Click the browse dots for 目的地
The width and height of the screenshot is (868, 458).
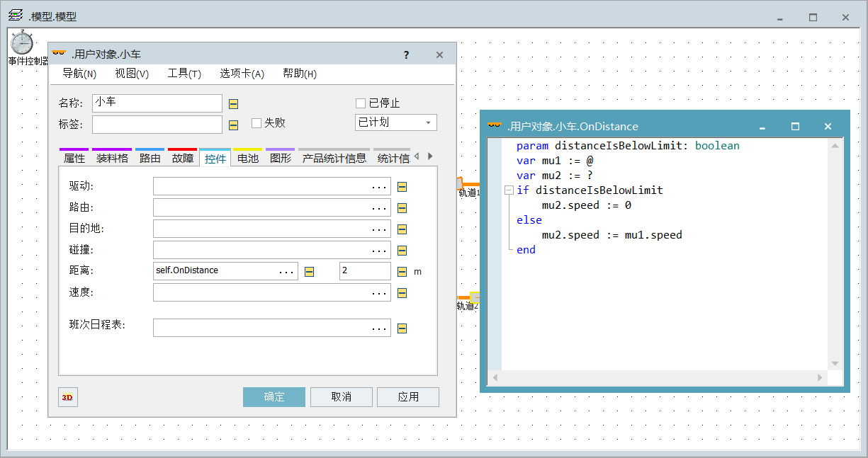coord(380,229)
